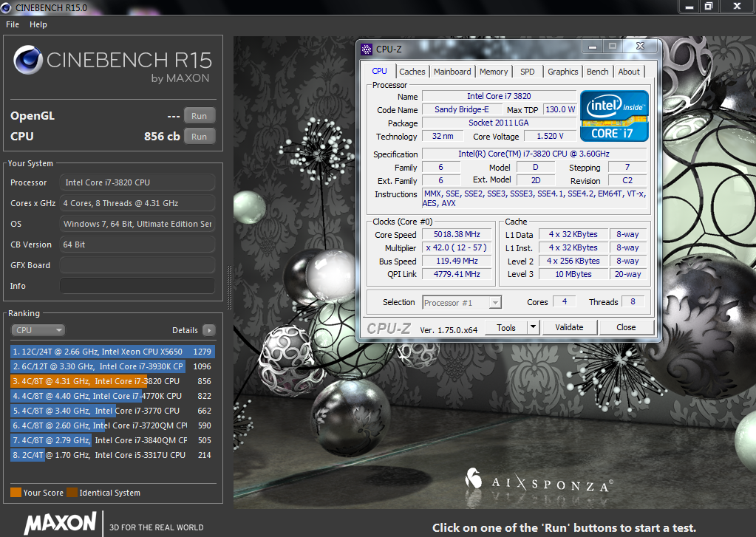
Task: Select ranking row Intel Core i7-4770K CPU
Action: click(x=112, y=396)
